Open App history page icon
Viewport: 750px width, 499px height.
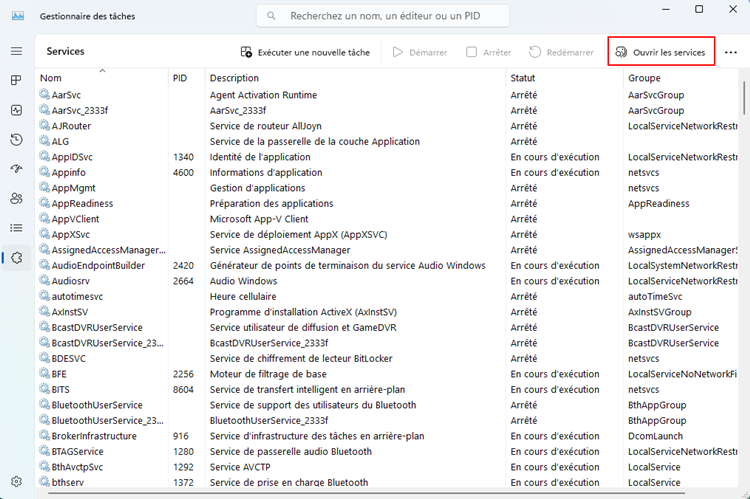(16, 140)
